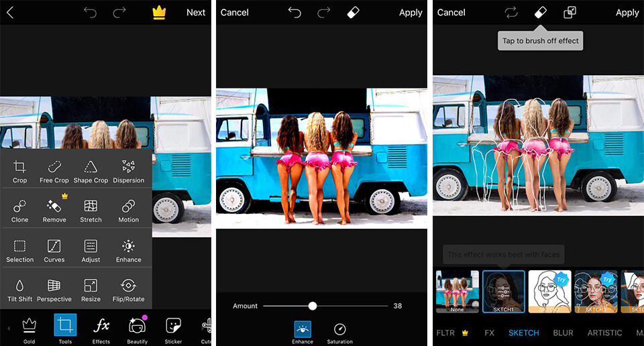Open Gold in the bottom toolbar
The height and width of the screenshot is (346, 644).
coord(29,331)
